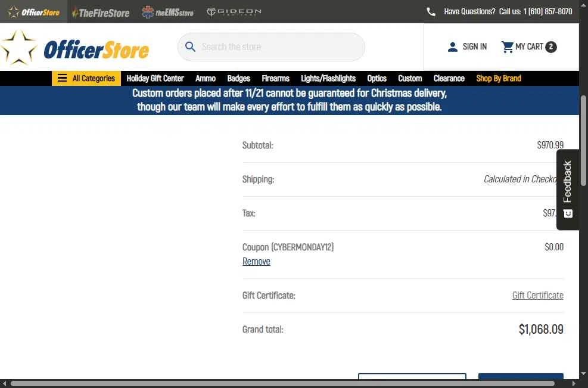This screenshot has height=388, width=588.
Task: Click the Coupon (CYBERMONDAY12) label
Action: tap(288, 247)
